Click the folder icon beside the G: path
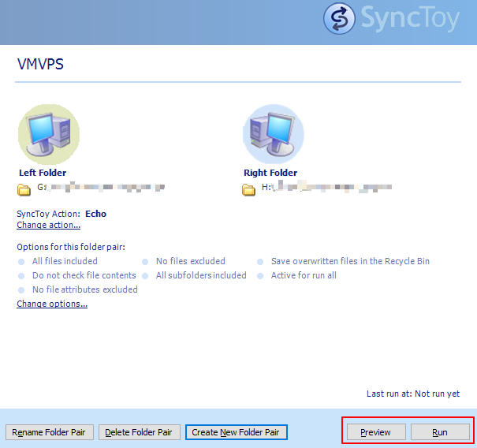Image resolution: width=477 pixels, height=448 pixels. click(x=24, y=189)
